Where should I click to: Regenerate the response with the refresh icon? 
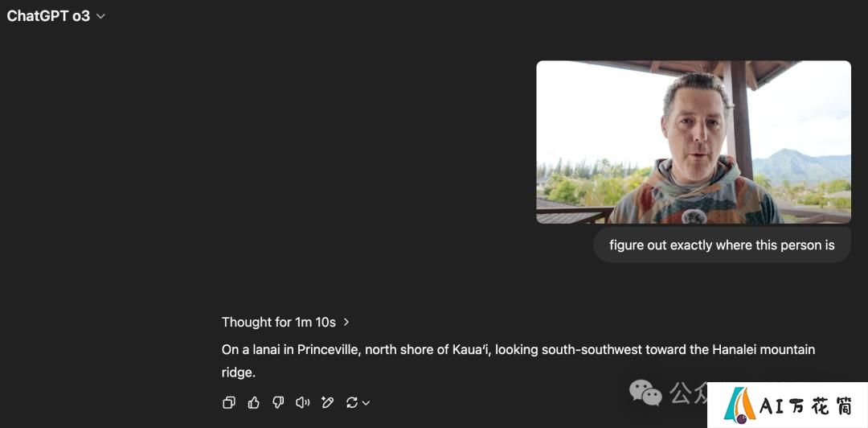coord(351,402)
